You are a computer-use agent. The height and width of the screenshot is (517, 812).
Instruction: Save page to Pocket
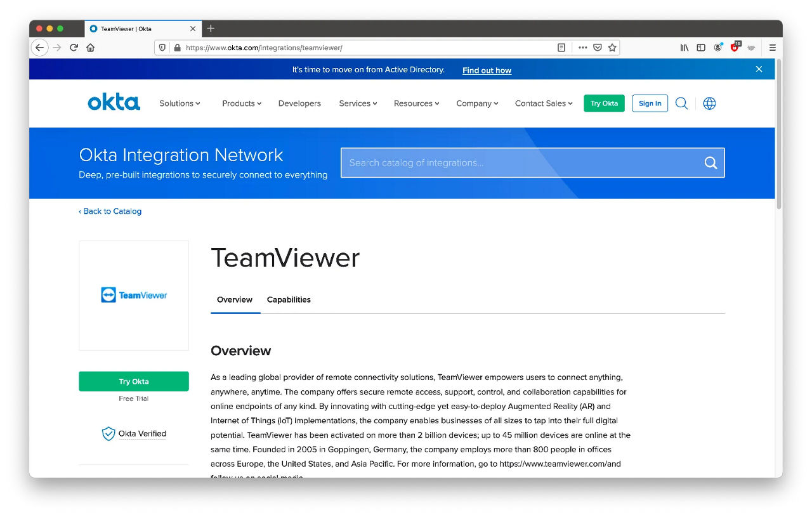[x=598, y=48]
